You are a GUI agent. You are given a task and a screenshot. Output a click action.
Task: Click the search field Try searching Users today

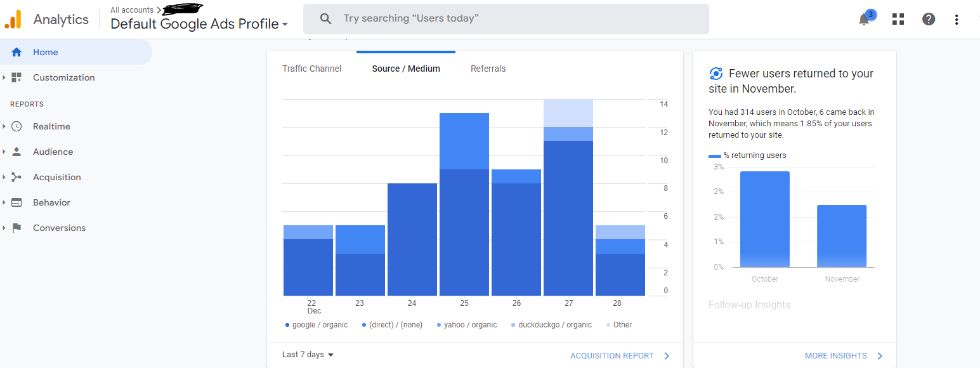pos(506,19)
